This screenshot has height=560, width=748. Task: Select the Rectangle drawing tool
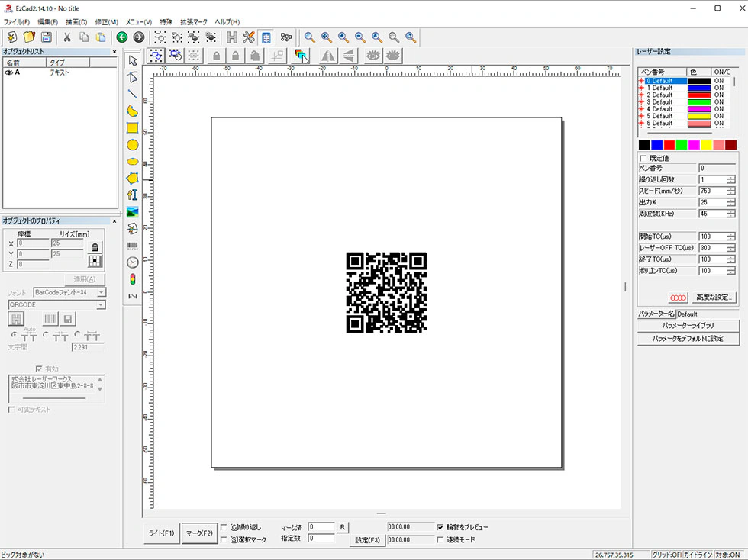(x=133, y=128)
